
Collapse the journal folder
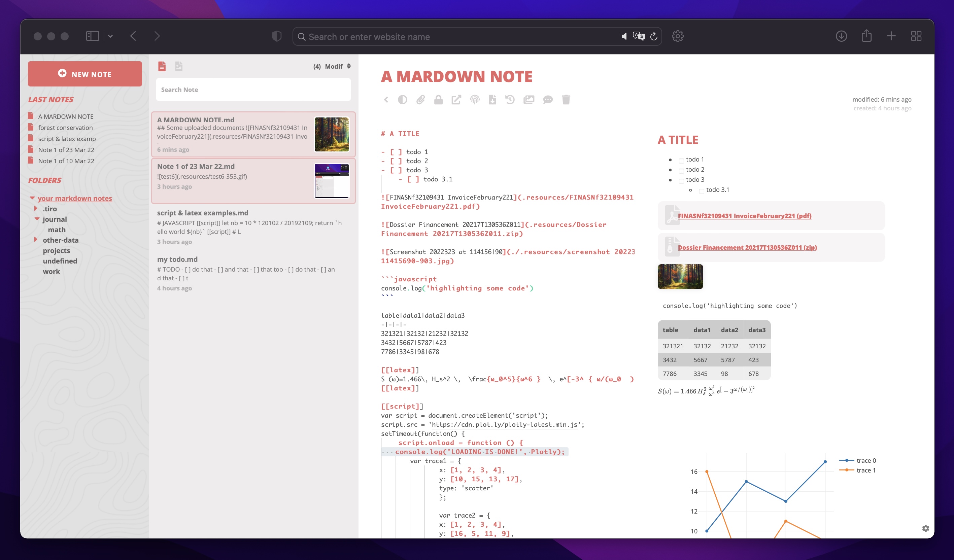(x=37, y=219)
